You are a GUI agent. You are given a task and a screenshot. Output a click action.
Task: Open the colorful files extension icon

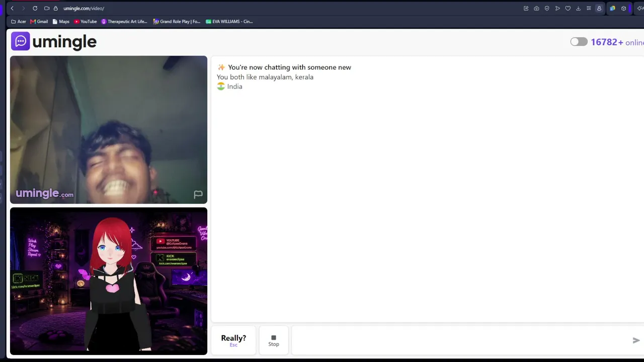(x=612, y=8)
